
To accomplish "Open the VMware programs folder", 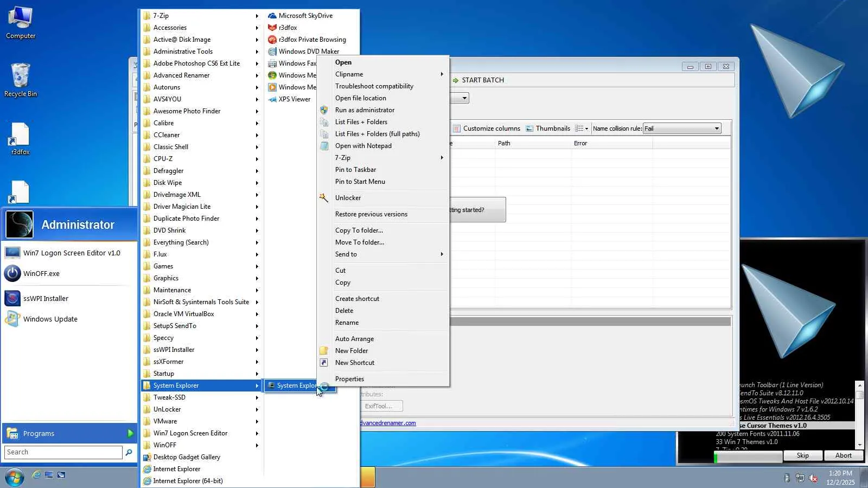I will (201, 421).
